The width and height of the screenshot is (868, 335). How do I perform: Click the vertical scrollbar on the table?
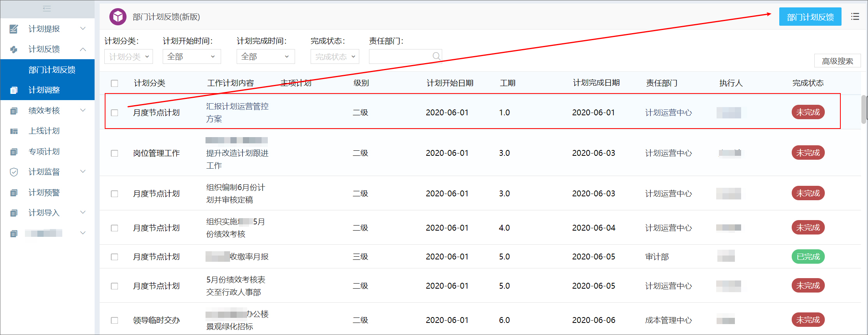[x=864, y=109]
